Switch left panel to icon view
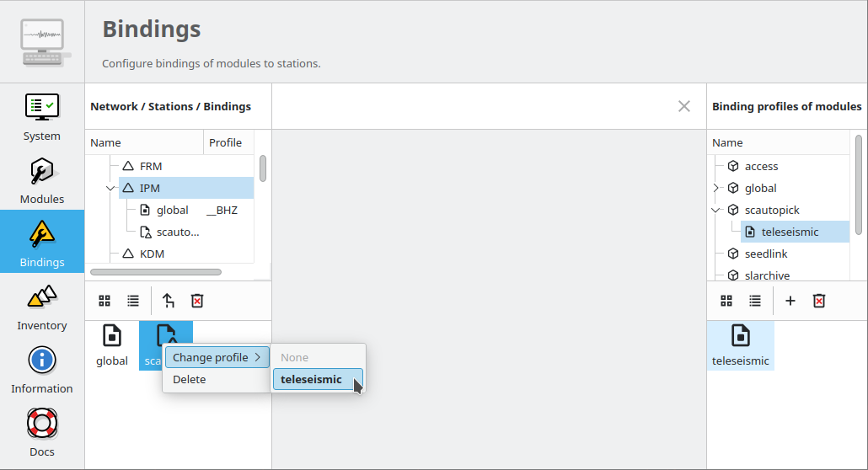 tap(104, 301)
